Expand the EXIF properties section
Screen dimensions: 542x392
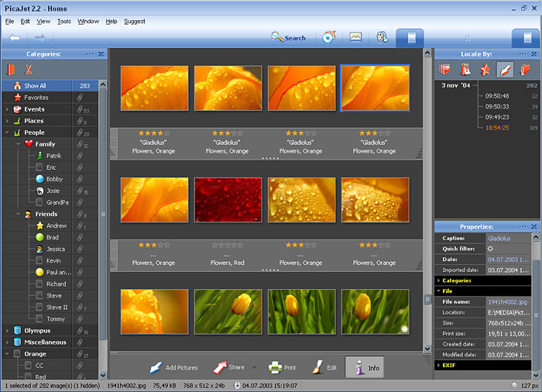click(439, 364)
